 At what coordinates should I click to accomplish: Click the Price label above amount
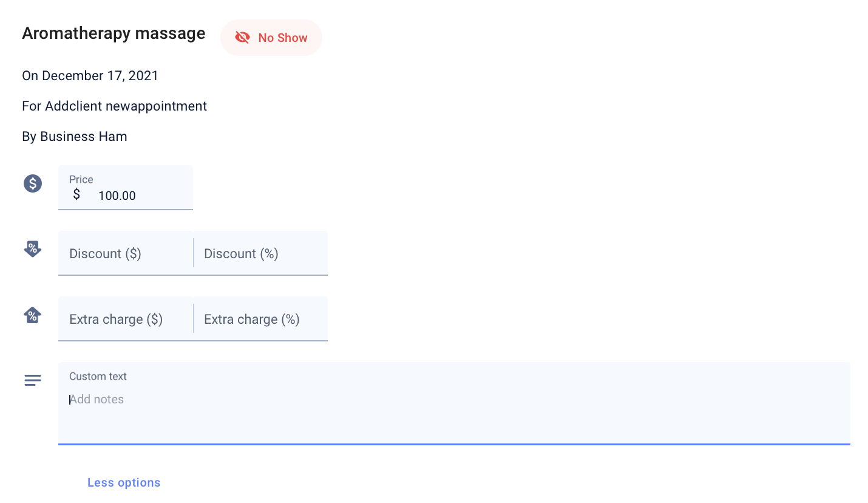[81, 179]
